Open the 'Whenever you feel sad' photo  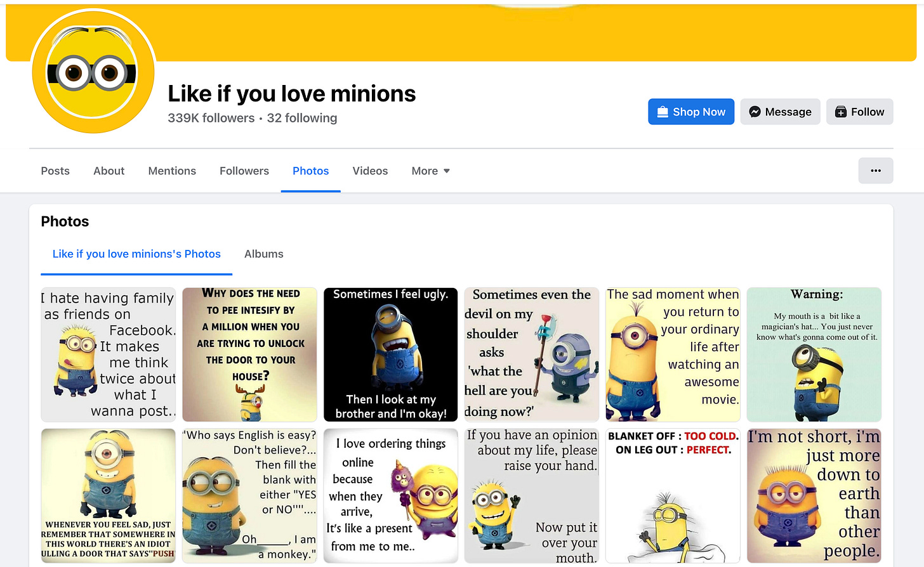(x=109, y=495)
